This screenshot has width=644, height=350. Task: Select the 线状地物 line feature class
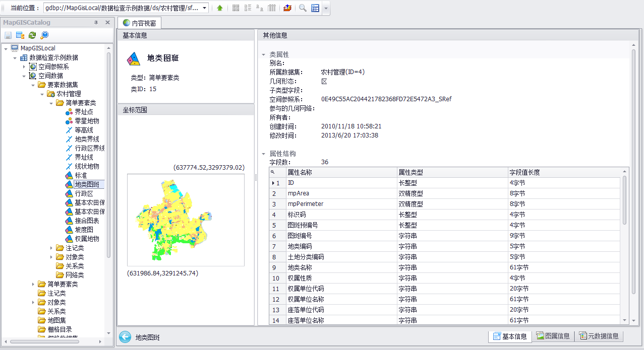[x=82, y=166]
